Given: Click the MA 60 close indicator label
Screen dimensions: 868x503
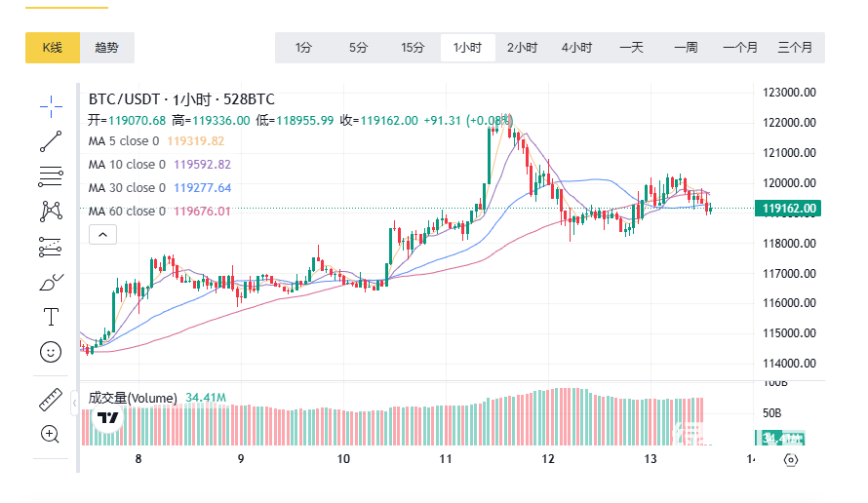Looking at the screenshot, I should (x=127, y=212).
